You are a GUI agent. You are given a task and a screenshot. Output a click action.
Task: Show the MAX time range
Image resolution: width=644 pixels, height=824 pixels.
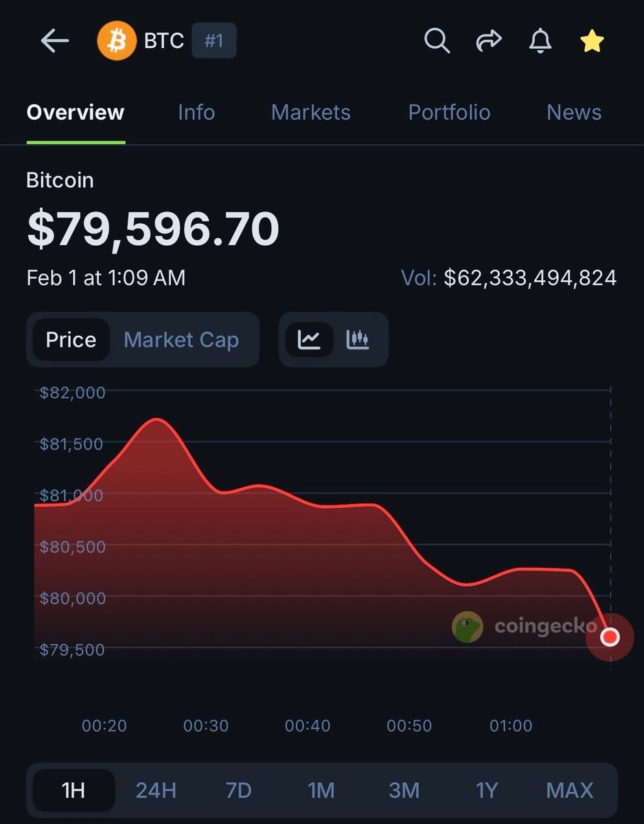pos(570,790)
